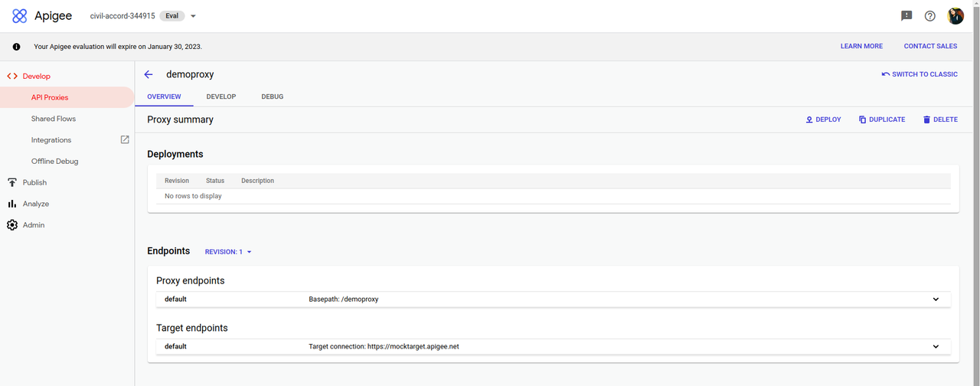Click the back arrow next to demoproxy

point(149,74)
